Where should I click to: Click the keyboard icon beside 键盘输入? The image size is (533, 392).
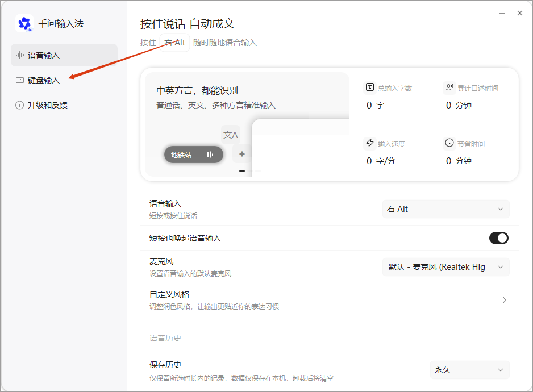tap(20, 80)
